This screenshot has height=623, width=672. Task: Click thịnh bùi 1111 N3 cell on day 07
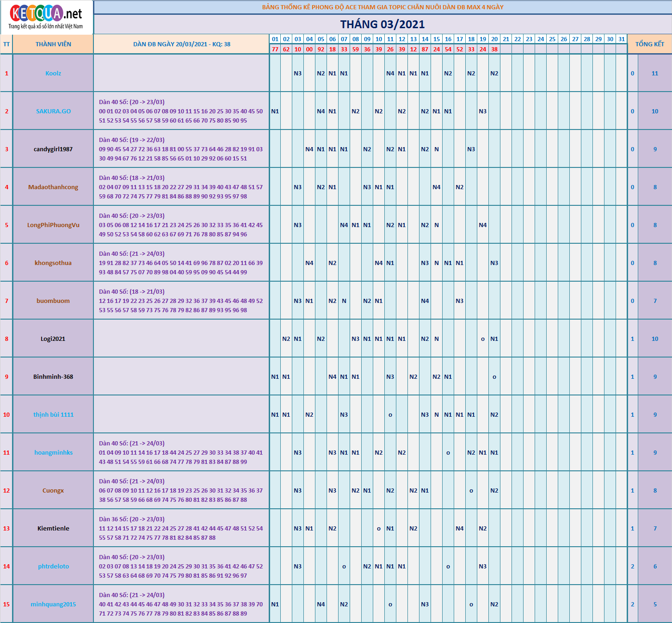(344, 414)
